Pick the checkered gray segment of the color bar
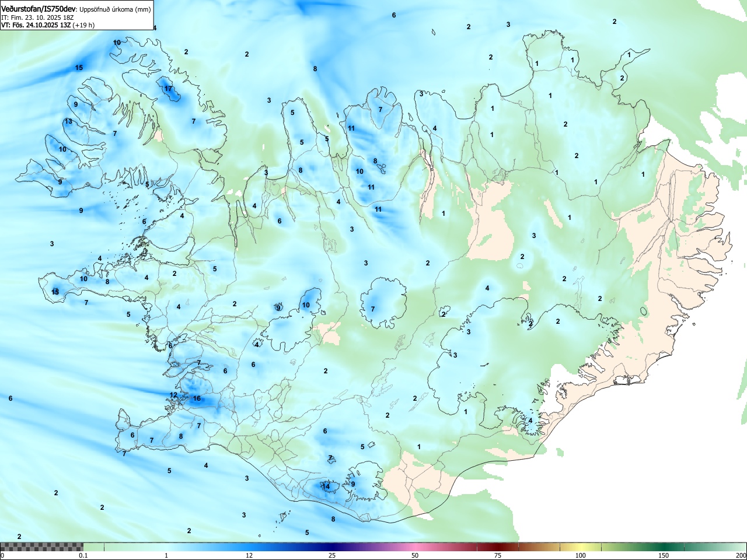Viewport: 747px width, 560px height. tap(41, 547)
